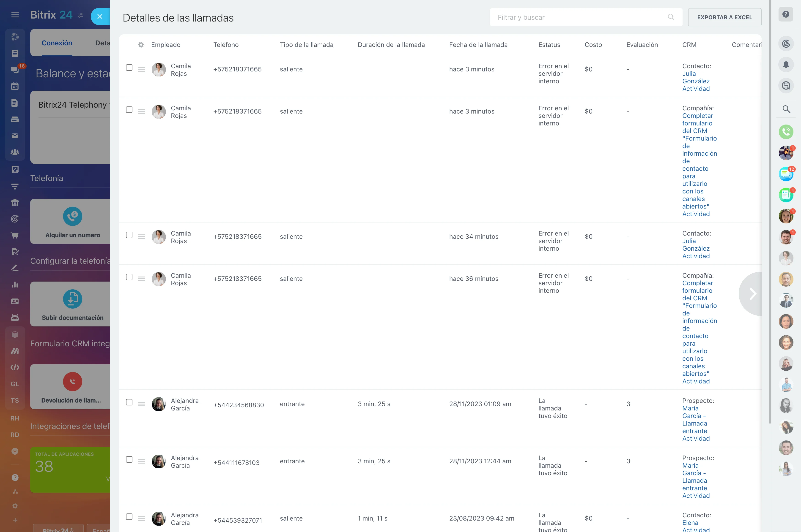The height and width of the screenshot is (532, 801).
Task: Open row action menu for first call
Action: pyautogui.click(x=142, y=69)
